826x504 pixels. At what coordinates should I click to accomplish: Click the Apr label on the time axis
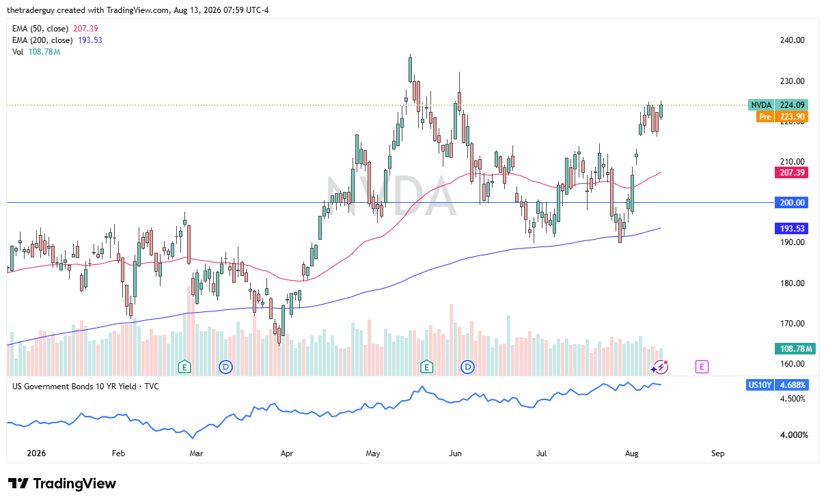click(x=287, y=453)
